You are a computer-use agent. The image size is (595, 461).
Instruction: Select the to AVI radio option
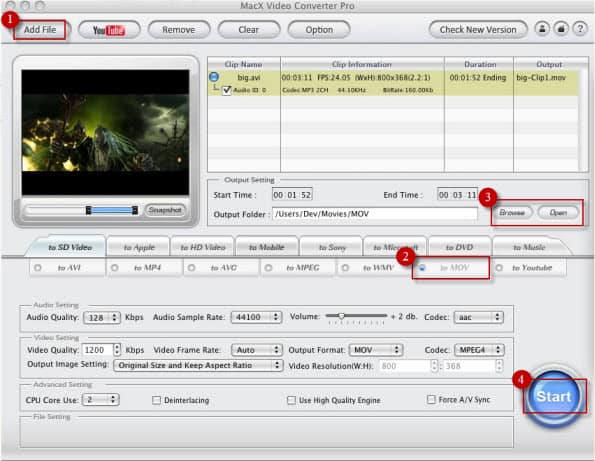point(38,268)
